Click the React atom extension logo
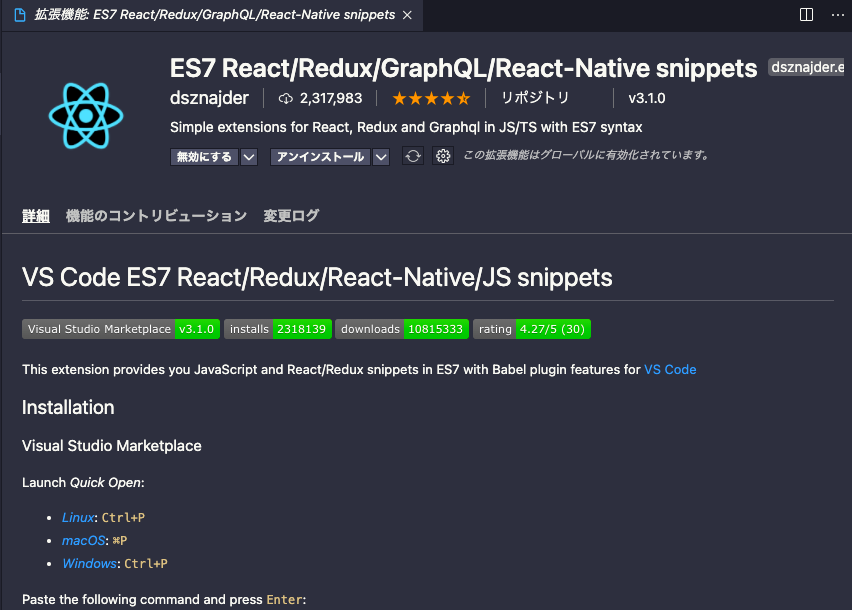Viewport: 852px width, 610px height. [x=86, y=115]
